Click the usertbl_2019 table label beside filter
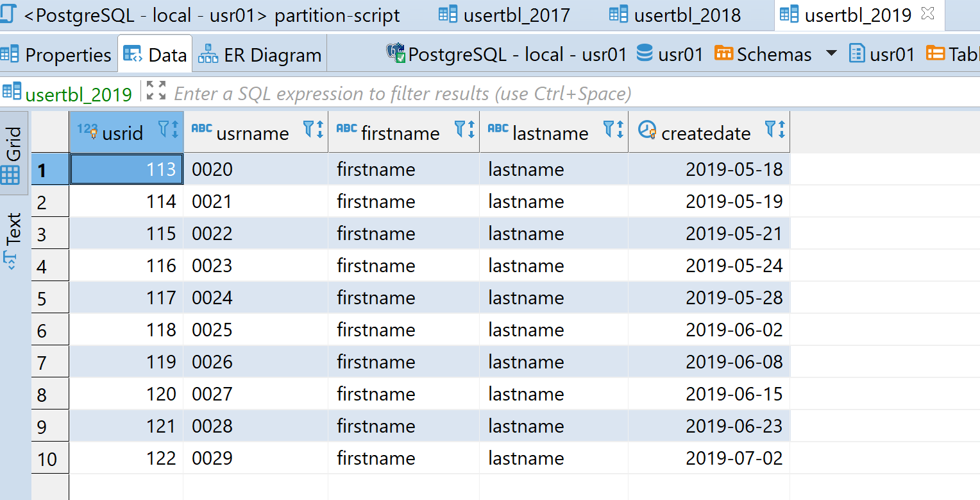Image resolution: width=980 pixels, height=500 pixels. tap(78, 94)
